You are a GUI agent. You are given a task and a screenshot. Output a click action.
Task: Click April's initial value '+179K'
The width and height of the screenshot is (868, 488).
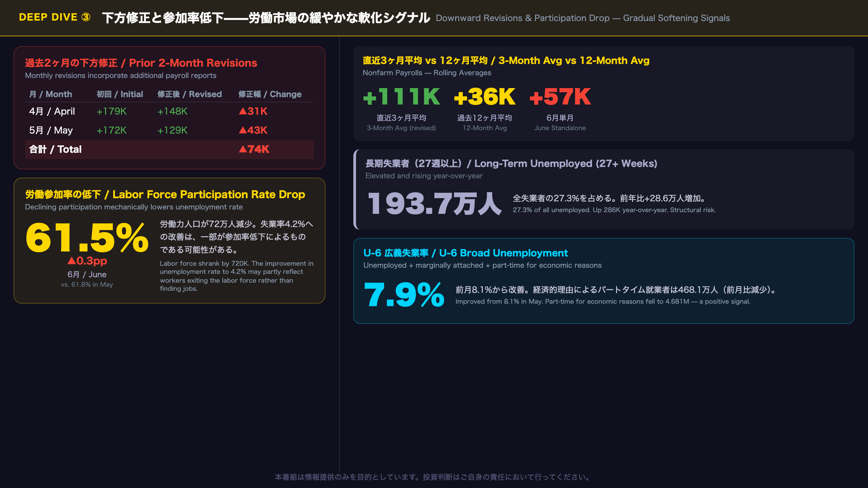point(112,111)
